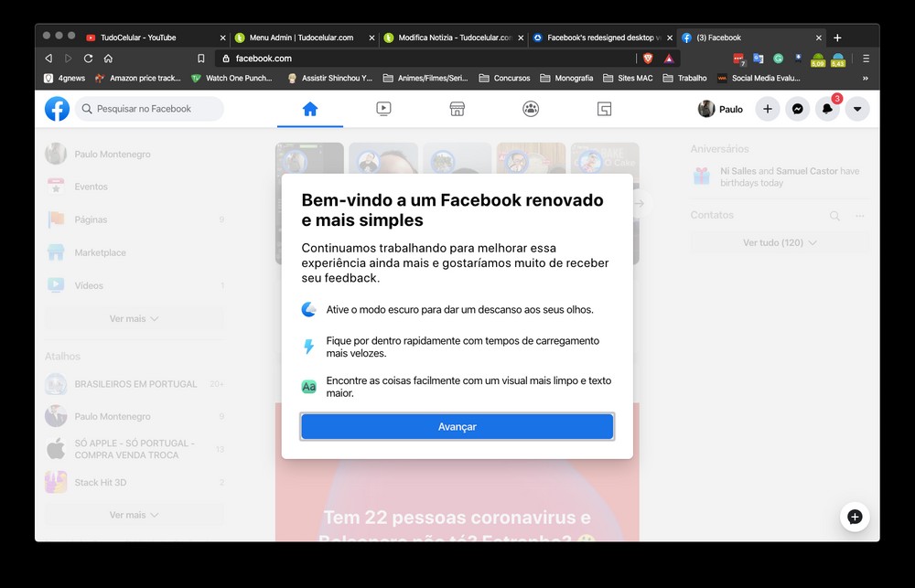Go back in browser history
This screenshot has width=915, height=588.
(49, 59)
